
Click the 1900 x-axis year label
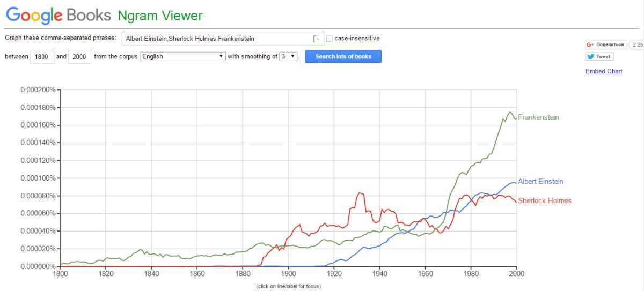tap(288, 274)
